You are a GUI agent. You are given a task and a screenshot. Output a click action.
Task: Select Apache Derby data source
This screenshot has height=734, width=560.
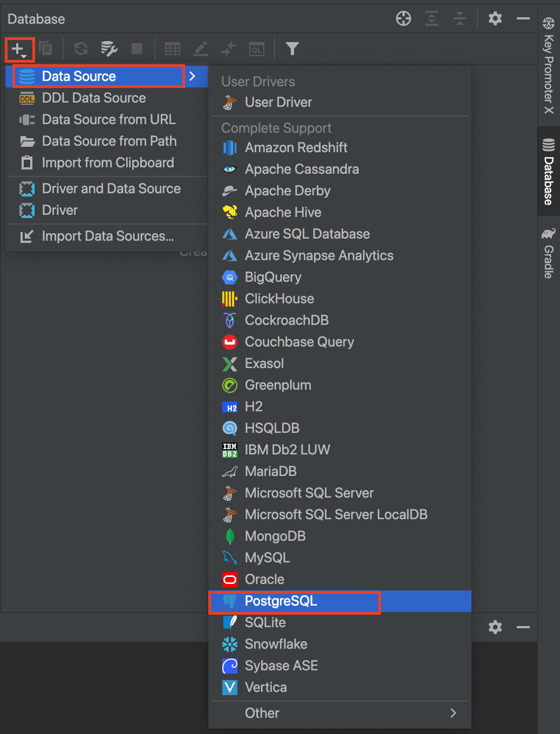340,191
